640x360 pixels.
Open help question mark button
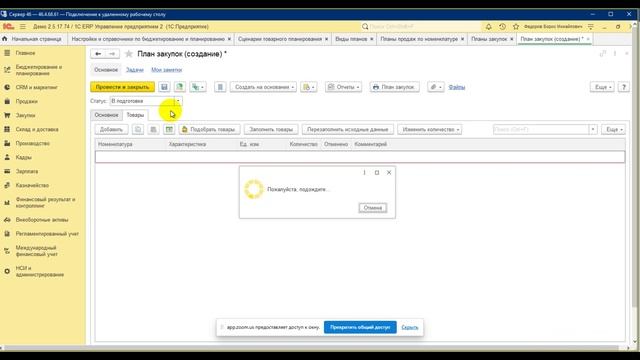(x=623, y=87)
